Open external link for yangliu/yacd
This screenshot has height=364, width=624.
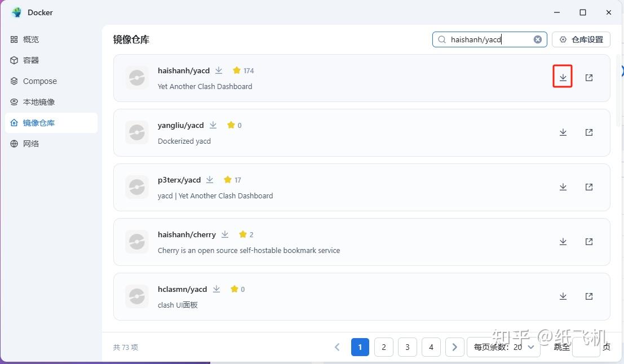(x=588, y=132)
